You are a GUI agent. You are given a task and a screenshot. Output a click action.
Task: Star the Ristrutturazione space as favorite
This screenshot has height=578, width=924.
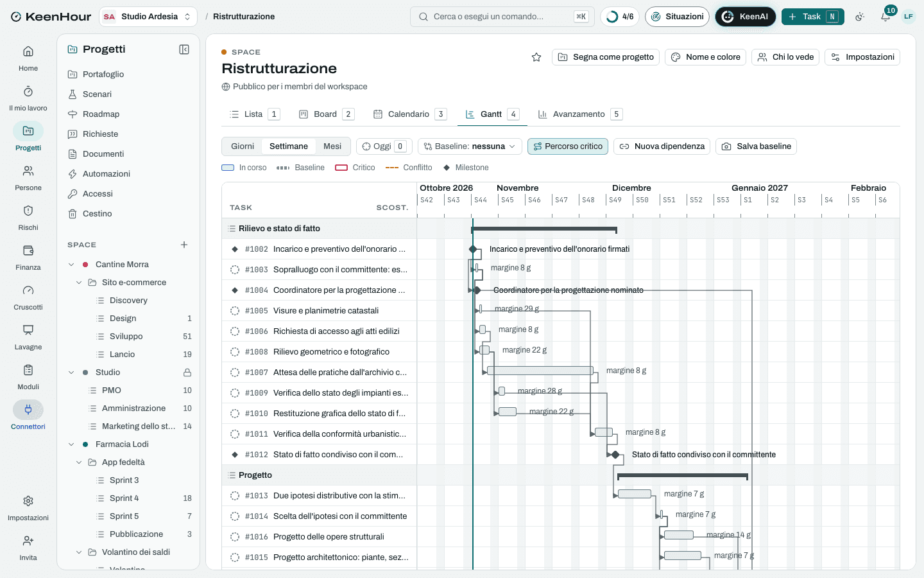coord(536,57)
